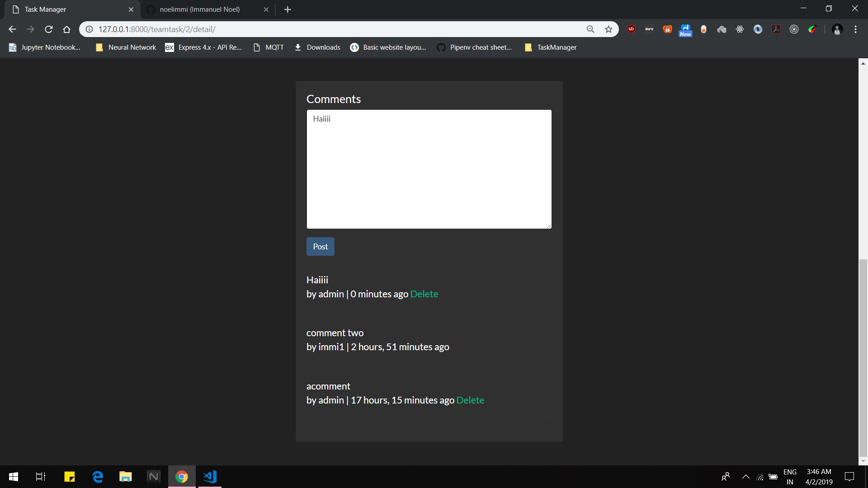Switch to Visual Studio Code on the taskbar

pos(210,477)
